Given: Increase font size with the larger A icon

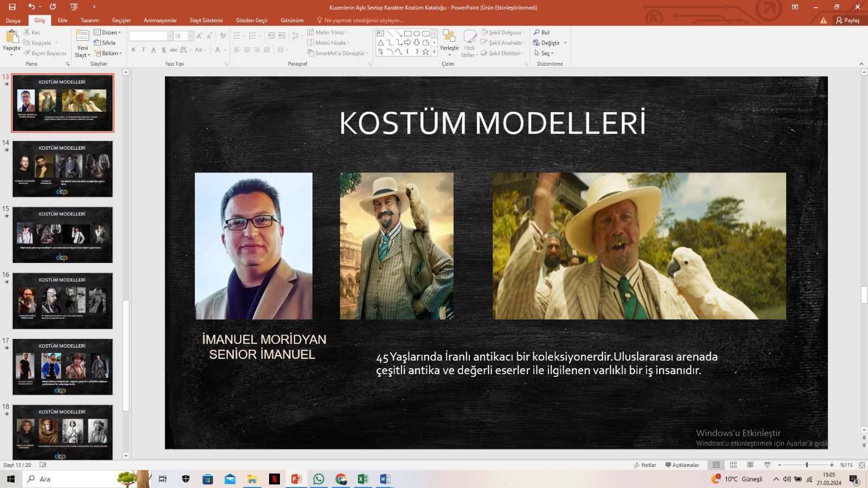Looking at the screenshot, I should coord(200,36).
